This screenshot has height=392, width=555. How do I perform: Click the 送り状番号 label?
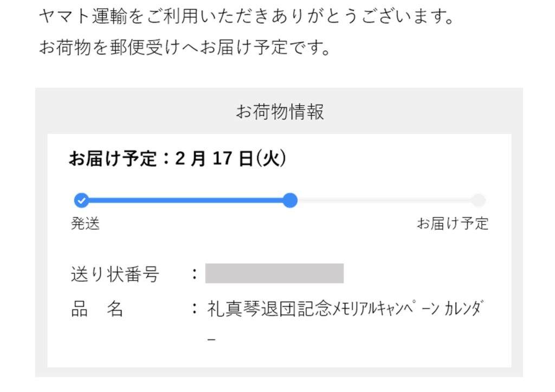click(x=115, y=274)
